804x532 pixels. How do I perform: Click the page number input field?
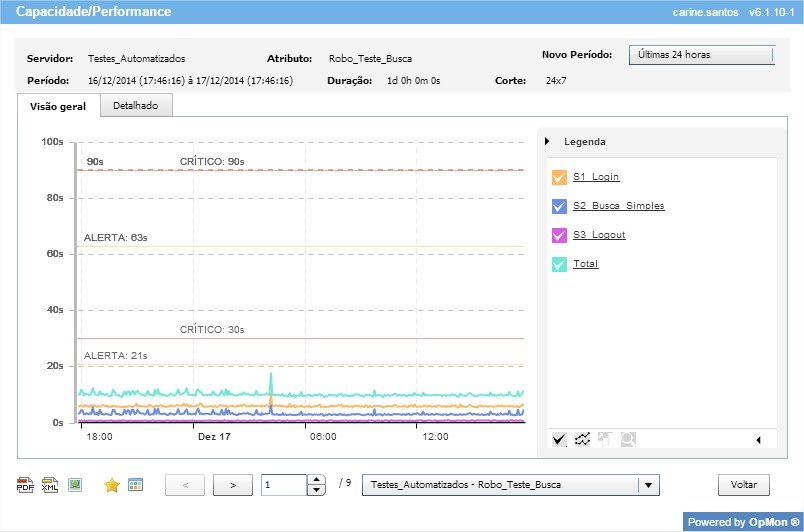pos(284,485)
